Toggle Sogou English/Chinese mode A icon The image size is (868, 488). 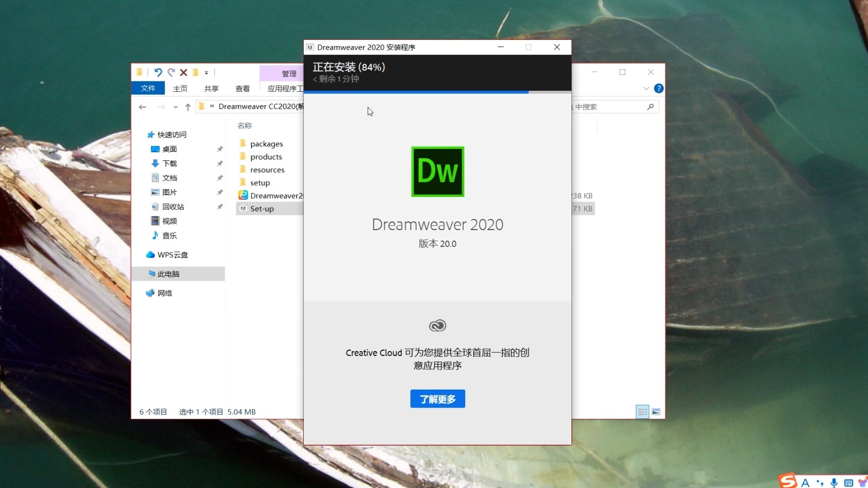tap(805, 483)
